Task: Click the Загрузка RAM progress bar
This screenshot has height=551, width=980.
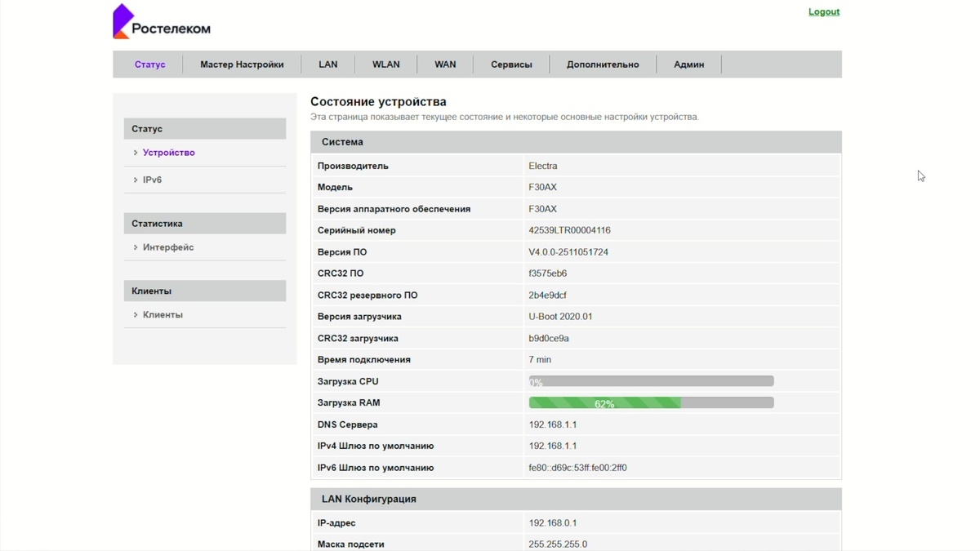Action: (x=651, y=403)
